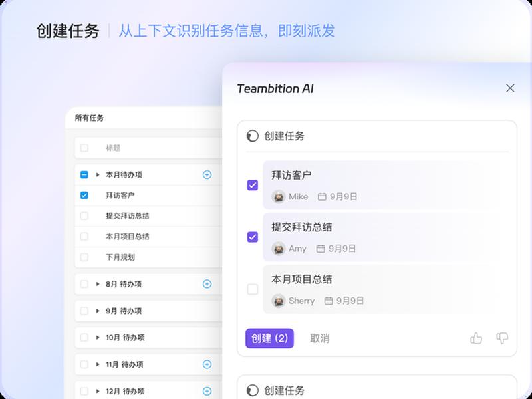Expand the 11月 待办项 group
Screen dimensions: 532x399
click(x=98, y=364)
